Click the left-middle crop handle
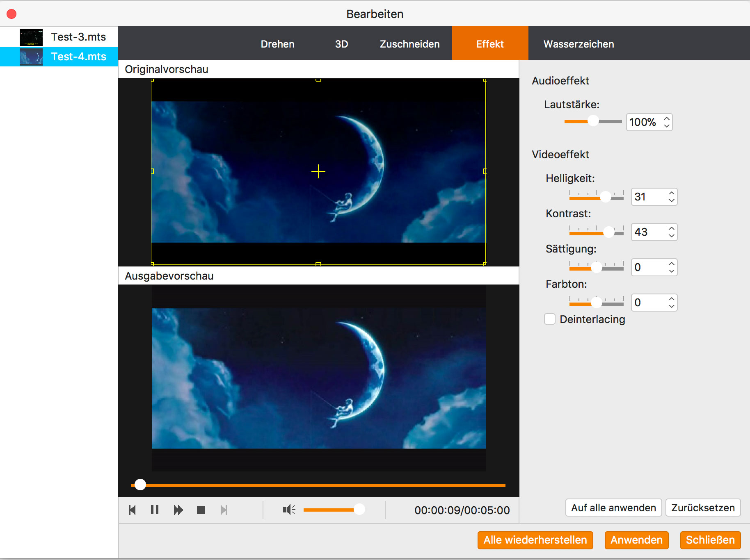This screenshot has width=750, height=560. click(152, 171)
